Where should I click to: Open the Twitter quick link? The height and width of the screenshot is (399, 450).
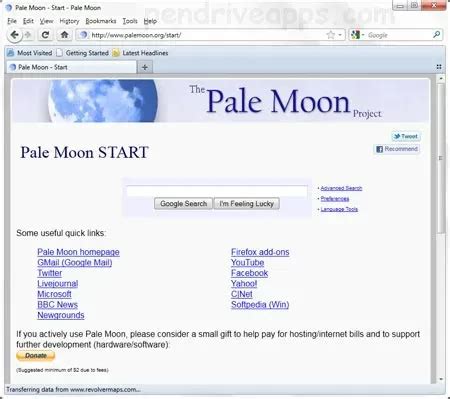click(x=50, y=273)
